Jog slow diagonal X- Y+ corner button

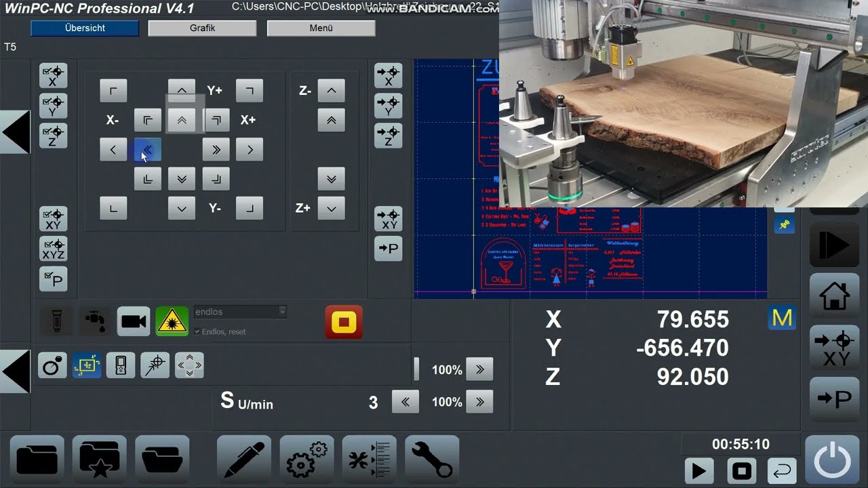pos(113,90)
